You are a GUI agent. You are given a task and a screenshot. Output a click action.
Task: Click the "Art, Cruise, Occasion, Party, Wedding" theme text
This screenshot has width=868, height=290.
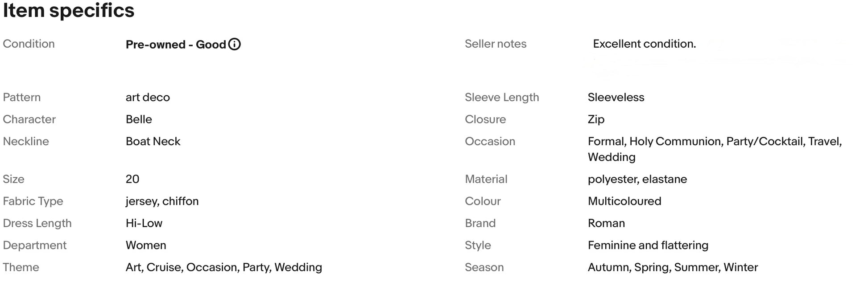click(223, 267)
